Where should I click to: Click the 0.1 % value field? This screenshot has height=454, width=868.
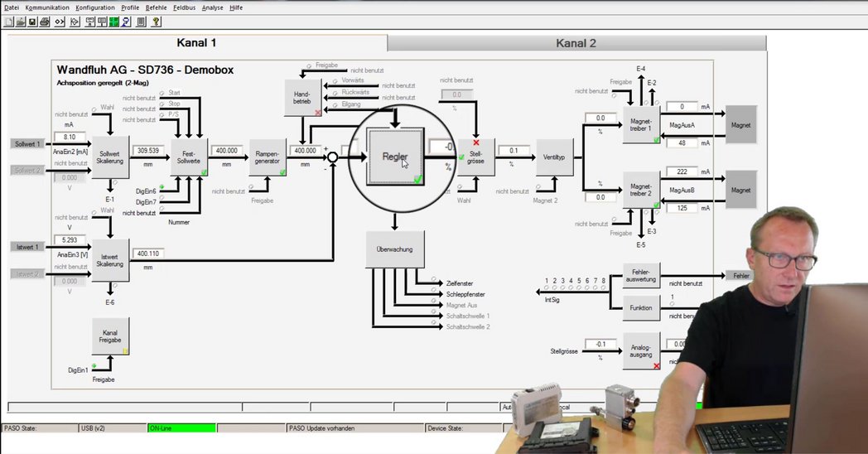[x=514, y=151]
